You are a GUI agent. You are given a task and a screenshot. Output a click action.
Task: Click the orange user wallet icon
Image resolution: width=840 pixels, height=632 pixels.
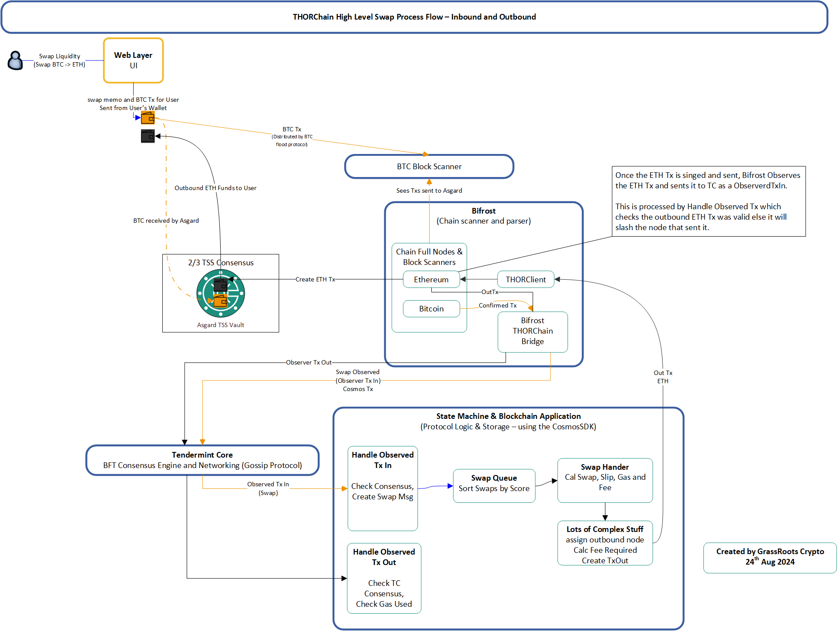148,117
